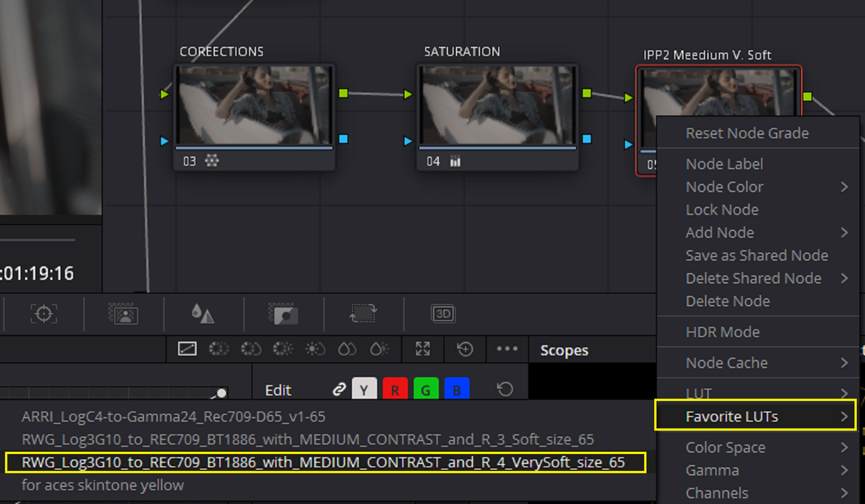Expand the Add Node submenu
Image resolution: width=865 pixels, height=504 pixels.
click(x=758, y=232)
